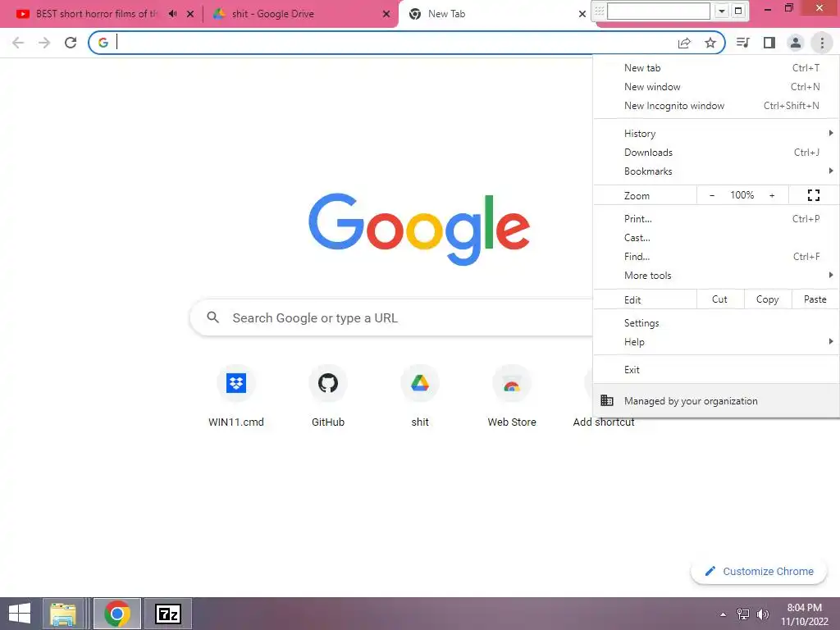This screenshot has width=840, height=630.
Task: Expand the More tools submenu
Action: point(716,276)
